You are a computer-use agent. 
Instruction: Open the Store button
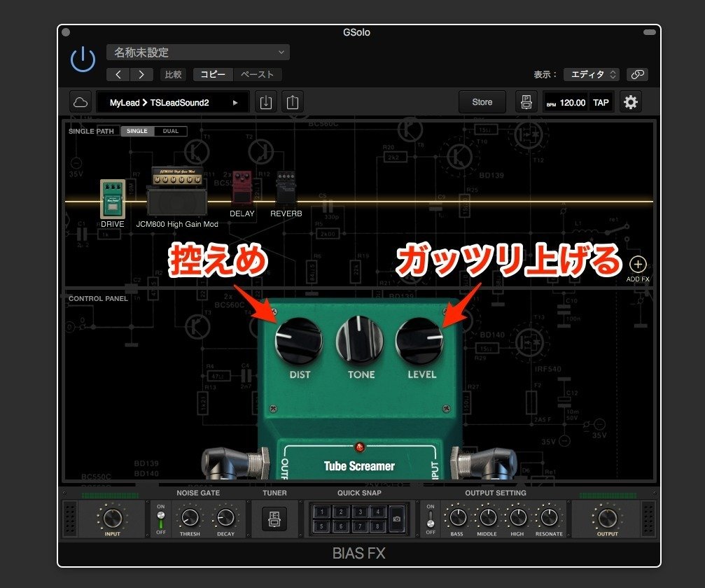click(x=482, y=102)
